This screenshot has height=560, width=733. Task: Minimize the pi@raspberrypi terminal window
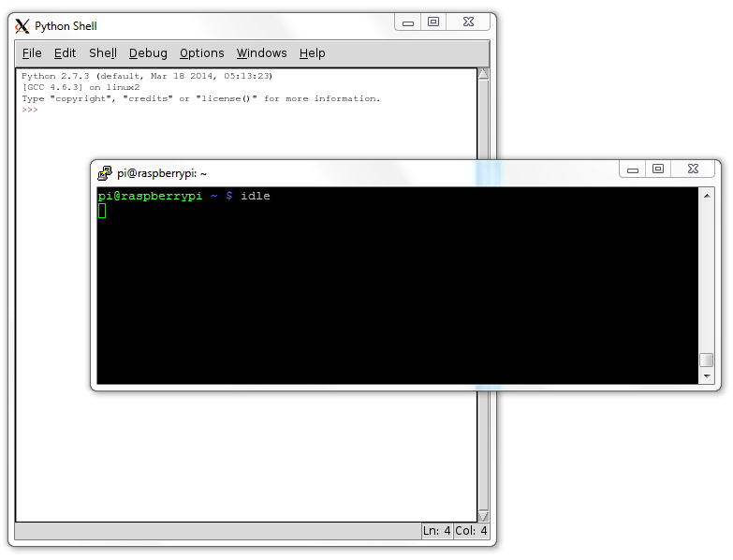633,169
